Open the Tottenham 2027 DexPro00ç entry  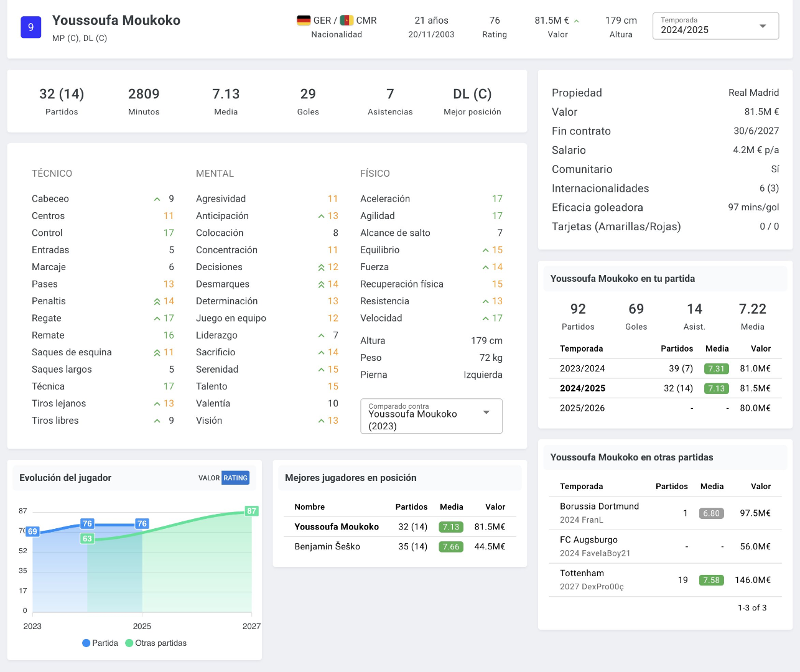point(665,580)
